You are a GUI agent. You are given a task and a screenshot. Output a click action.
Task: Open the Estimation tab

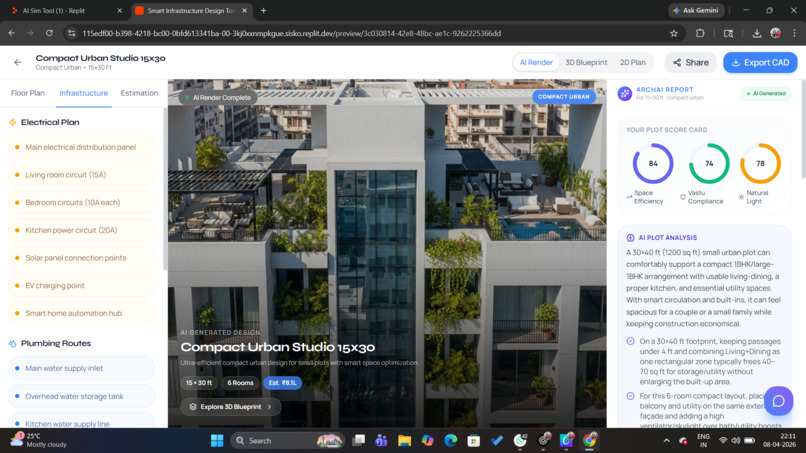(x=139, y=93)
